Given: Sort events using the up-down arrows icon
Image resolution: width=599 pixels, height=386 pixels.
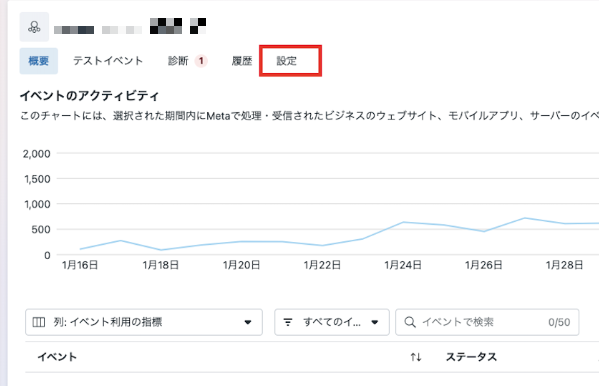Looking at the screenshot, I should (416, 357).
